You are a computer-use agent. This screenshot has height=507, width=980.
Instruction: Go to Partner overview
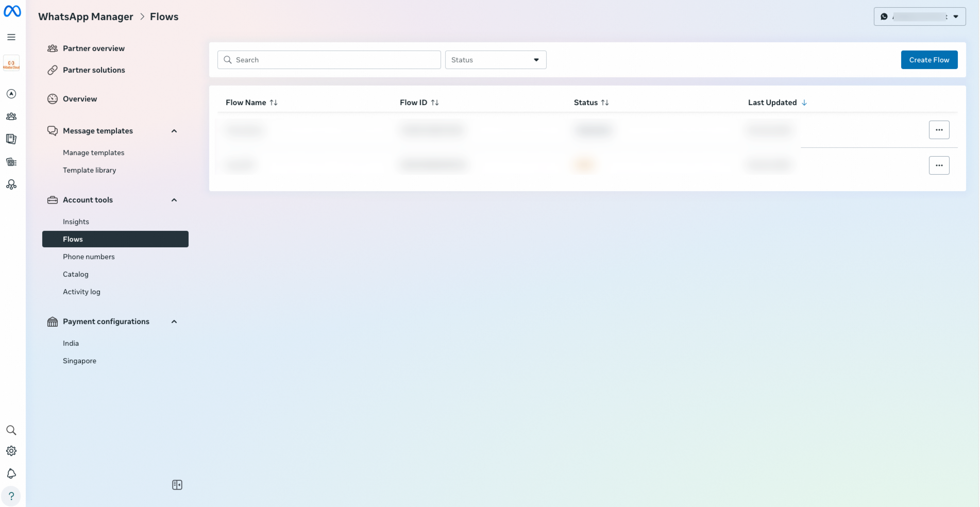(94, 48)
